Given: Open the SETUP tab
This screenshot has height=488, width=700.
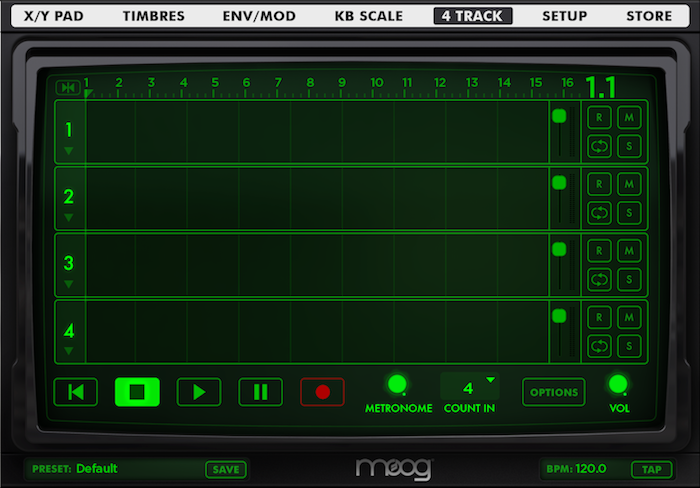Looking at the screenshot, I should [565, 16].
